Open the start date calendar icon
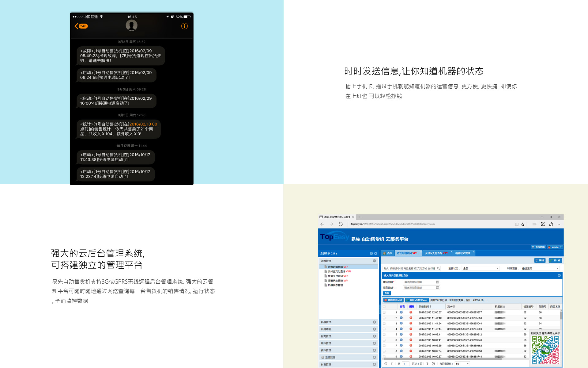The height and width of the screenshot is (368, 588). (x=438, y=282)
